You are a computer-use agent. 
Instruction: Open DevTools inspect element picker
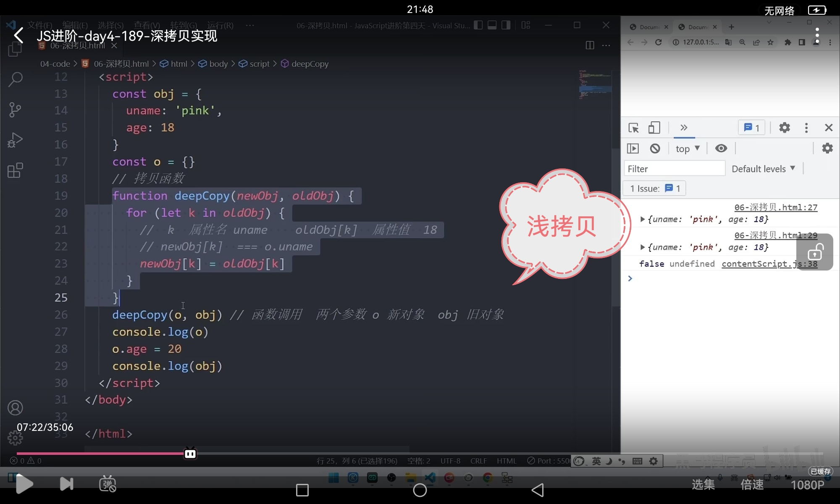(633, 128)
